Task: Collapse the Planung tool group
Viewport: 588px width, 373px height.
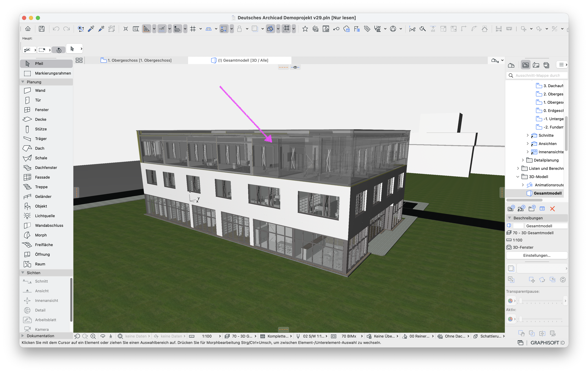Action: click(x=23, y=82)
